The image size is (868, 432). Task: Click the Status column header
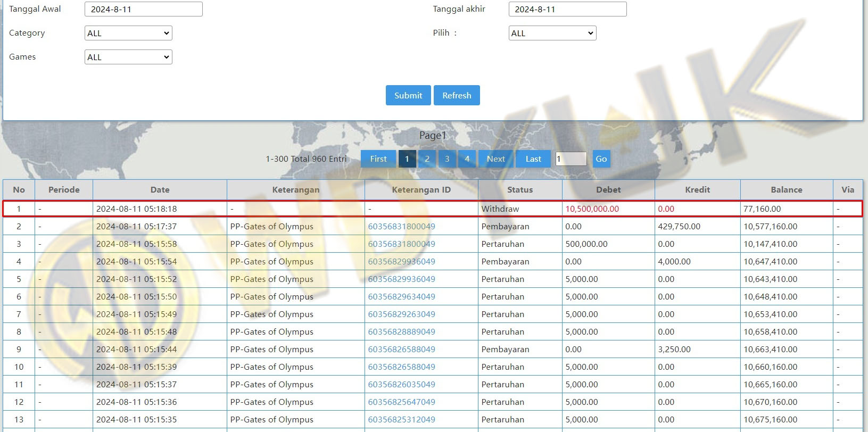point(520,189)
